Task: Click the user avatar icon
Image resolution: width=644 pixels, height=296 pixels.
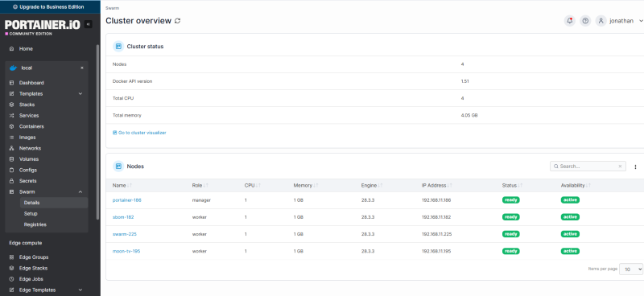Action: click(601, 21)
